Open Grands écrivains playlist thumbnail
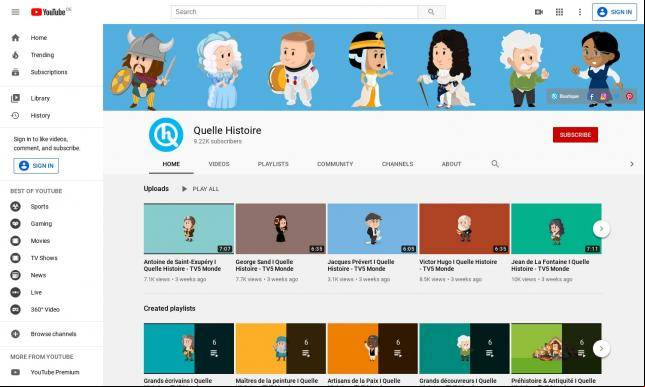 pos(189,348)
